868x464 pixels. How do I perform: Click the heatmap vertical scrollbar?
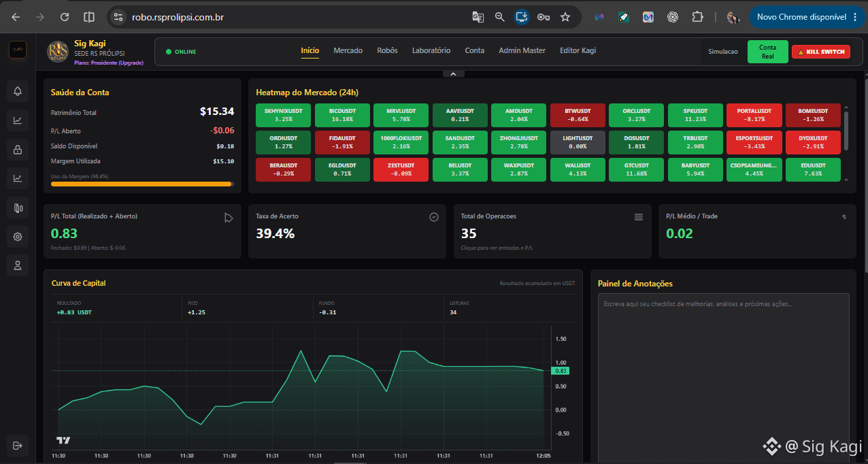click(846, 131)
